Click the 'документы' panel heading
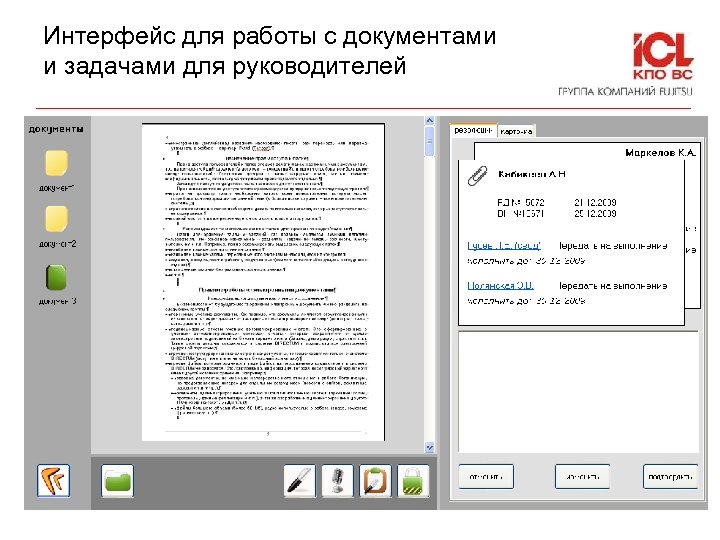 [56, 129]
